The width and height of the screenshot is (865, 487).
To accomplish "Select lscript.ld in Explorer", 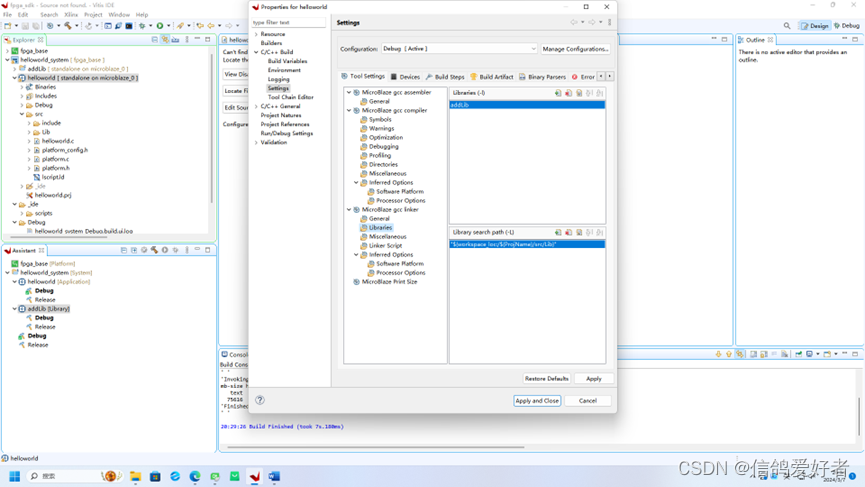I will click(52, 178).
